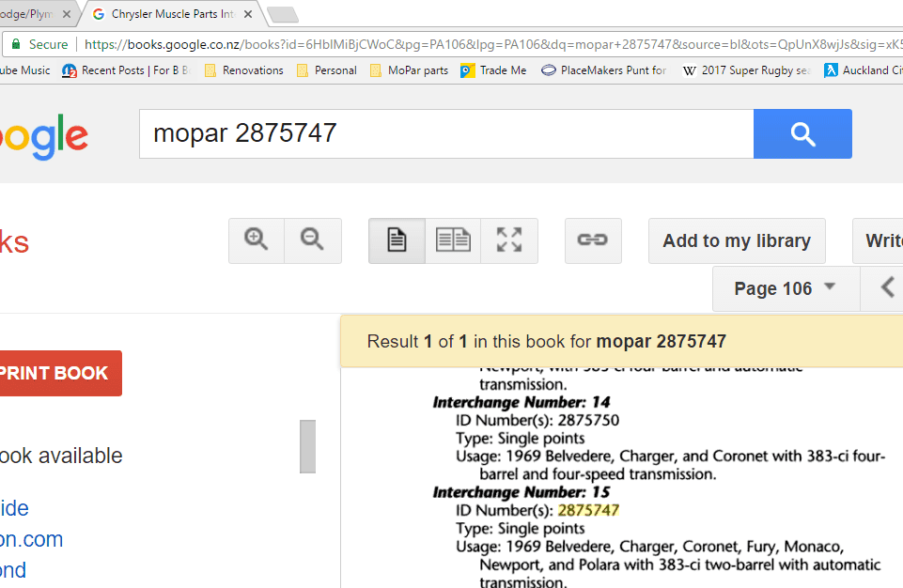Click Interchange Number: 14 heading
This screenshot has height=588, width=903.
click(522, 402)
